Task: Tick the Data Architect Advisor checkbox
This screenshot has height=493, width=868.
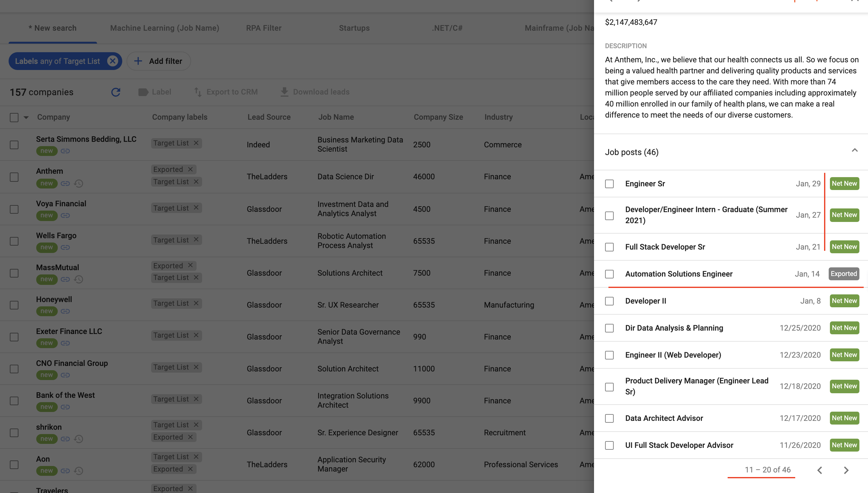Action: click(609, 418)
